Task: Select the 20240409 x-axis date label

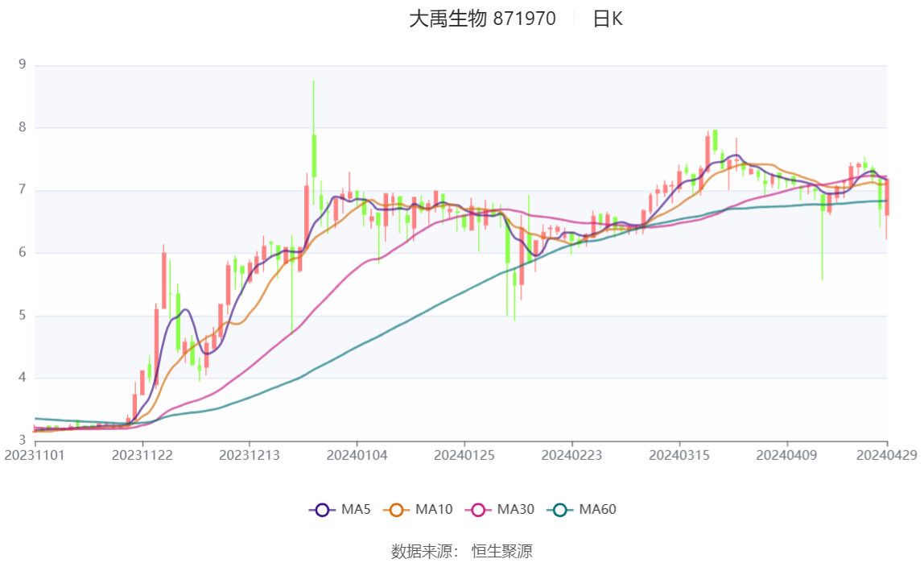Action: coord(786,455)
